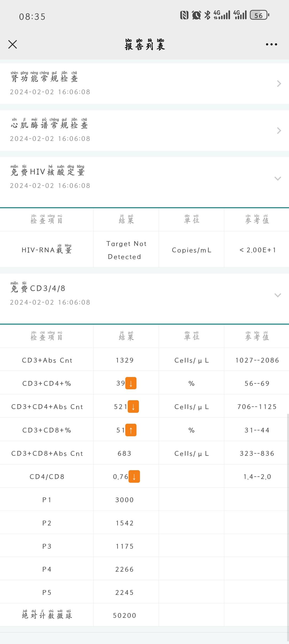Tap the orange down arrow beside 521
This screenshot has width=289, height=644.
tap(133, 407)
